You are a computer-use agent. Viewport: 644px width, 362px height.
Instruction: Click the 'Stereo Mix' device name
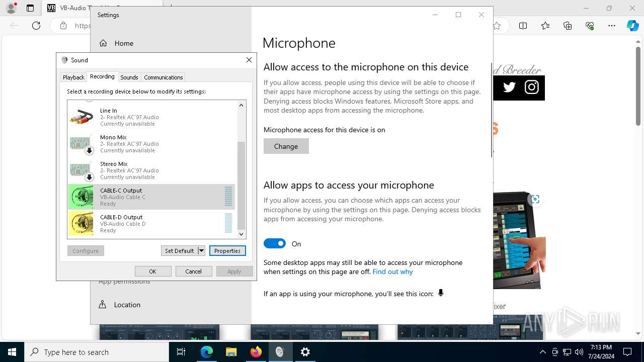tap(114, 164)
